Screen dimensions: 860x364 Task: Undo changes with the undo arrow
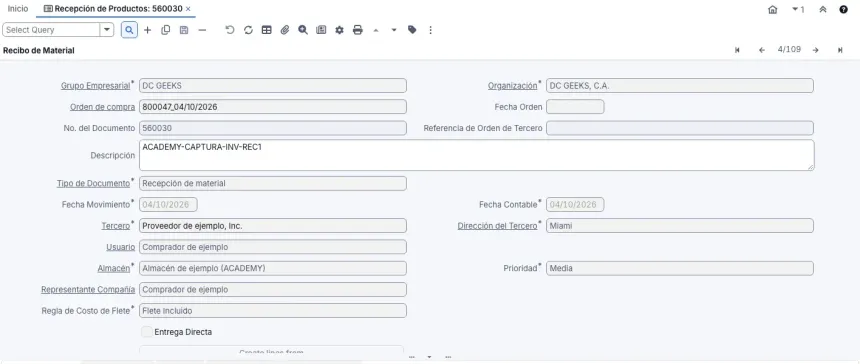tap(230, 30)
